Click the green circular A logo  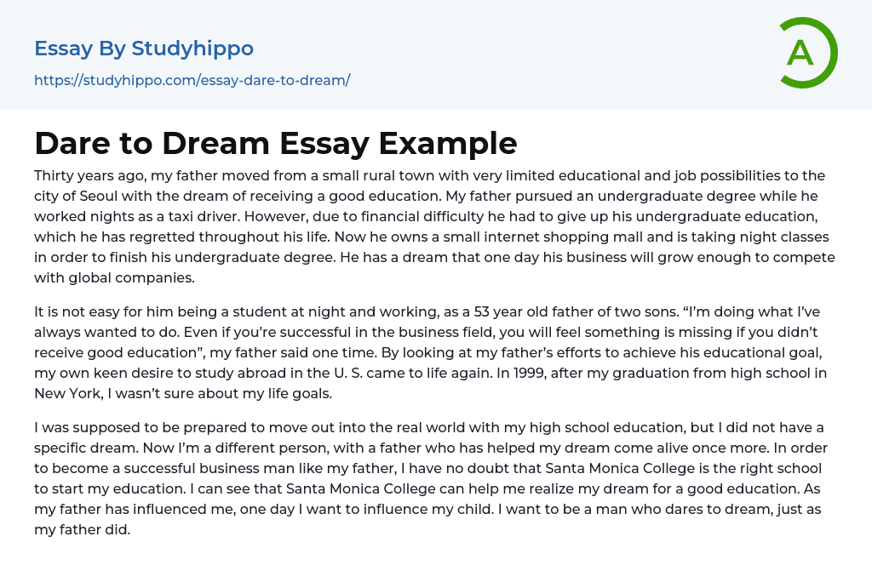[807, 53]
